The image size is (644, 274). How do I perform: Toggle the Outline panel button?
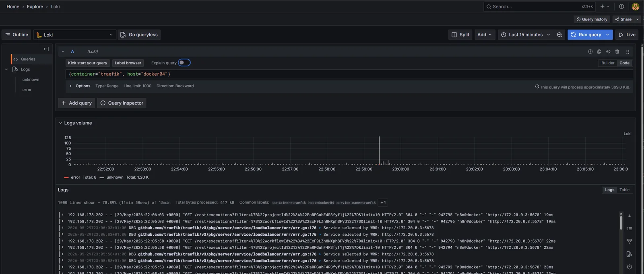[17, 35]
